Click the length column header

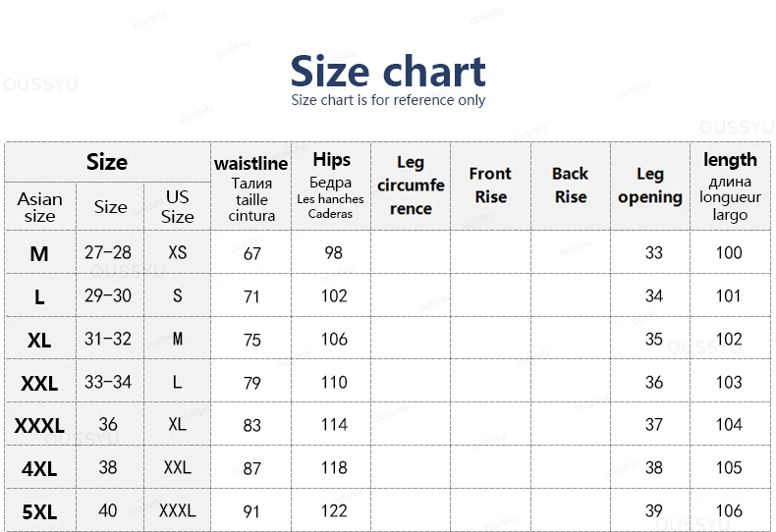click(x=730, y=186)
